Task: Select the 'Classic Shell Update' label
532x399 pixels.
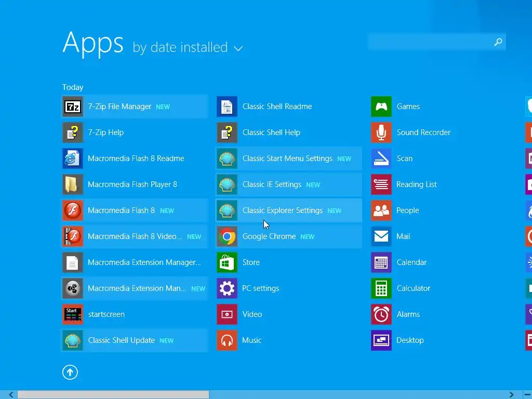Action: 122,340
